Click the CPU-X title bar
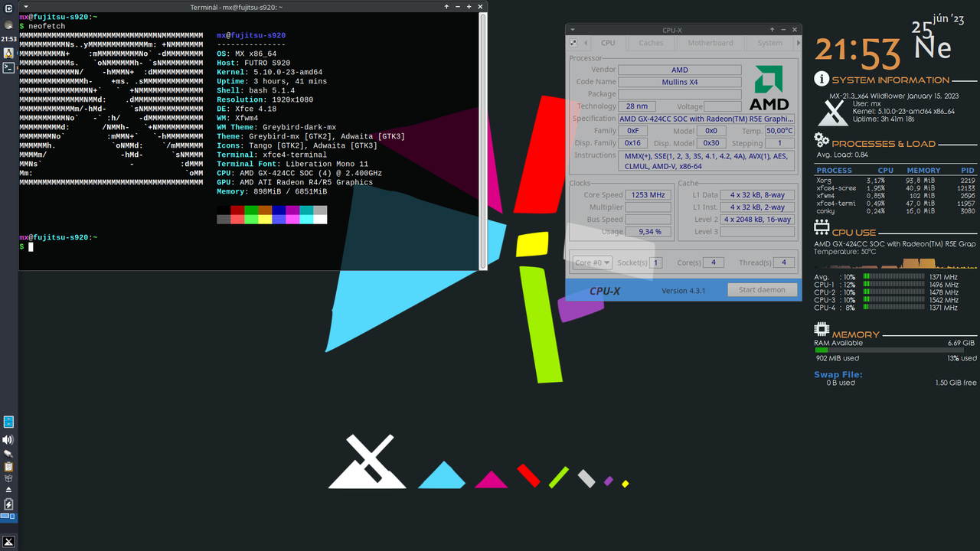Viewport: 980px width, 551px height. [683, 30]
